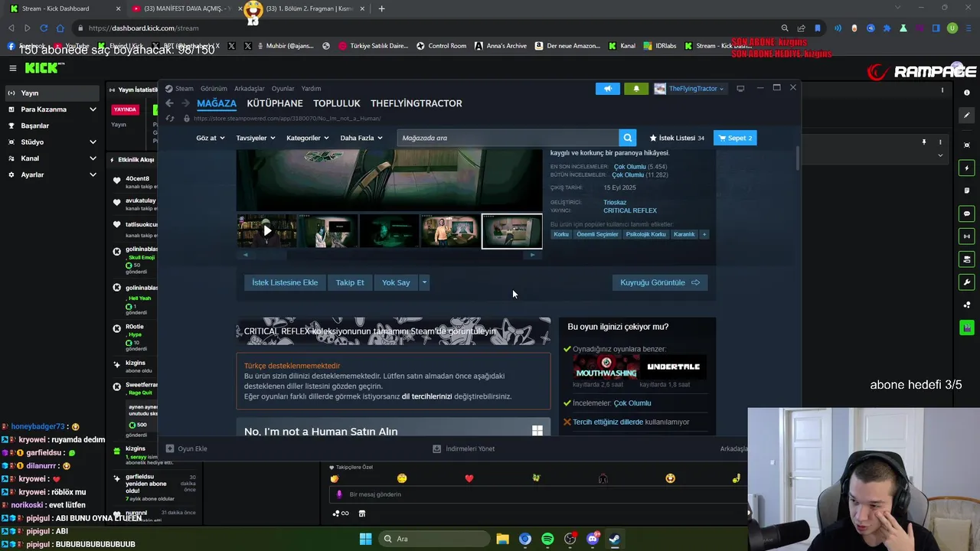Open Steam notifications bell button
Viewport: 980px width, 551px height.
click(x=636, y=89)
